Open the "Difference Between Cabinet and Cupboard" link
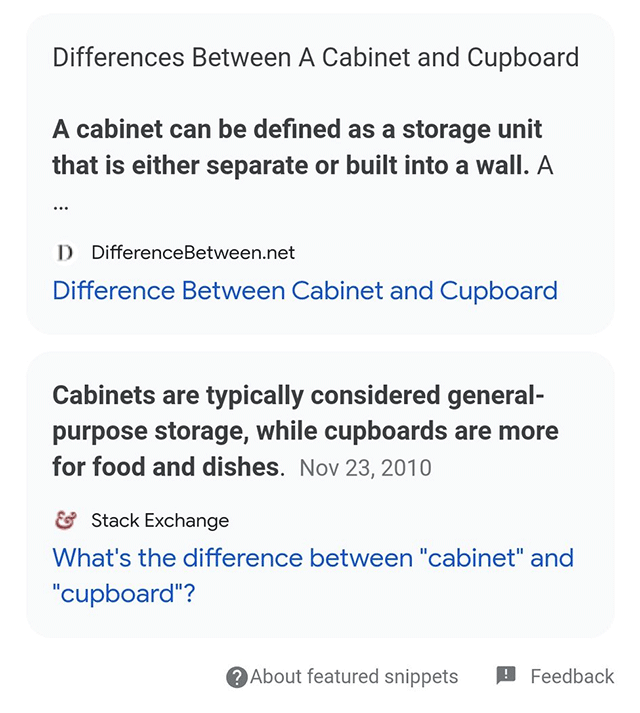Image resolution: width=640 pixels, height=713 pixels. (x=304, y=291)
